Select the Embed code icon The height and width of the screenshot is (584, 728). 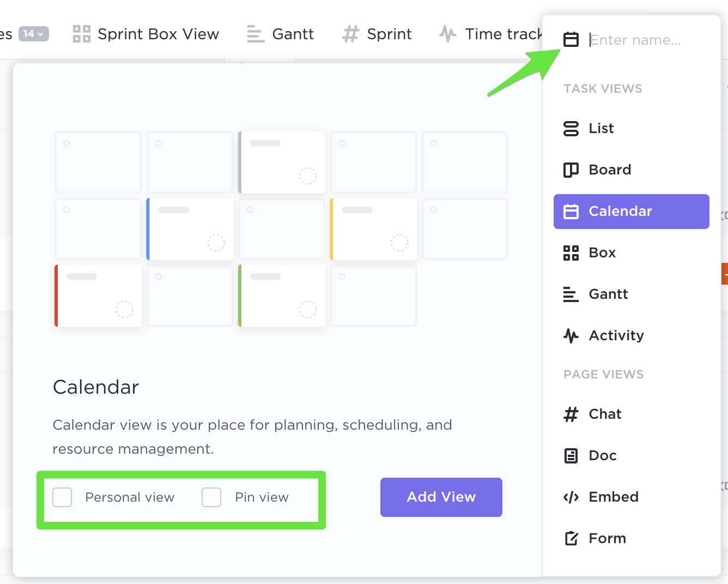pyautogui.click(x=571, y=497)
